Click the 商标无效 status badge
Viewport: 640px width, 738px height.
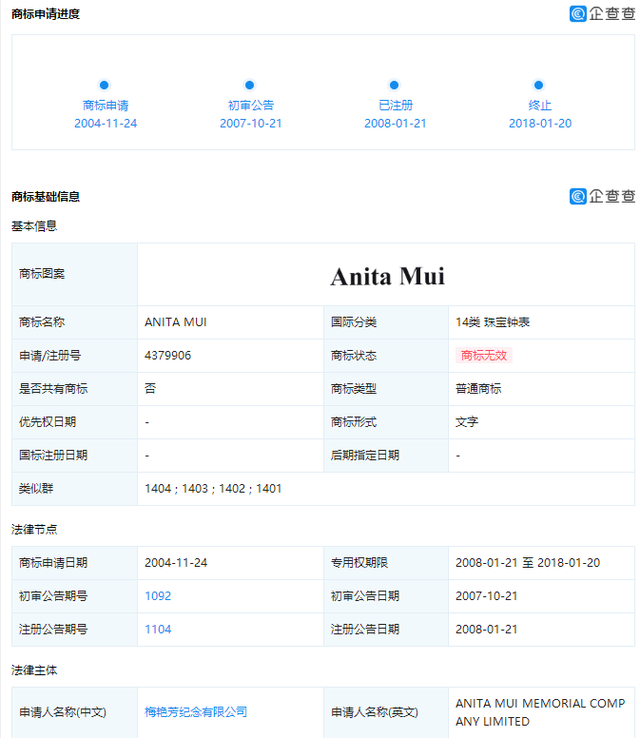tap(484, 355)
